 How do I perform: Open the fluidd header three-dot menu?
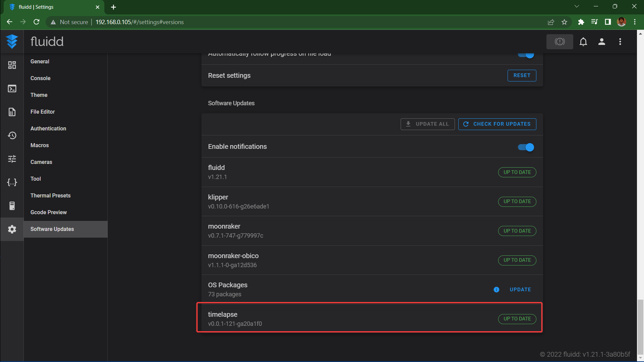tap(620, 42)
